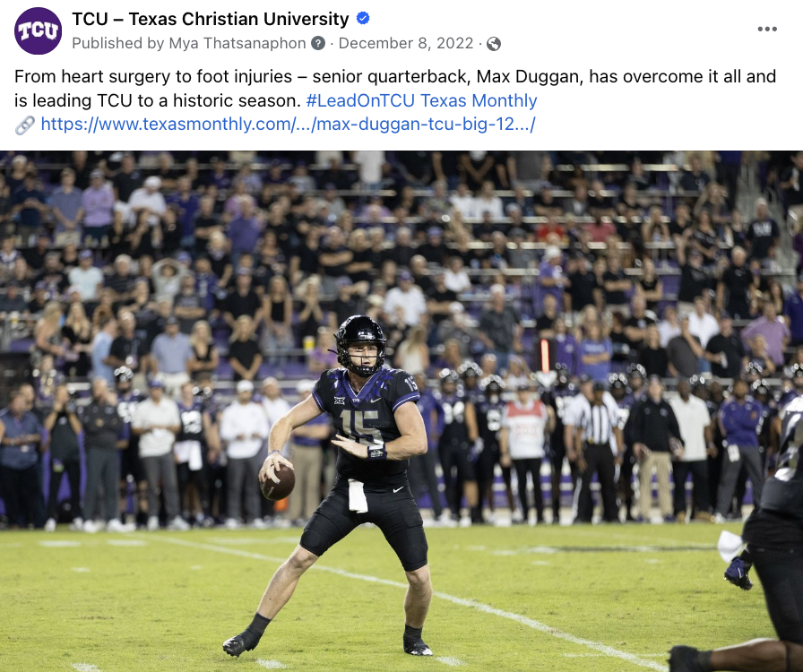Click the chain link emoji icon
This screenshot has height=672, width=803.
(24, 125)
